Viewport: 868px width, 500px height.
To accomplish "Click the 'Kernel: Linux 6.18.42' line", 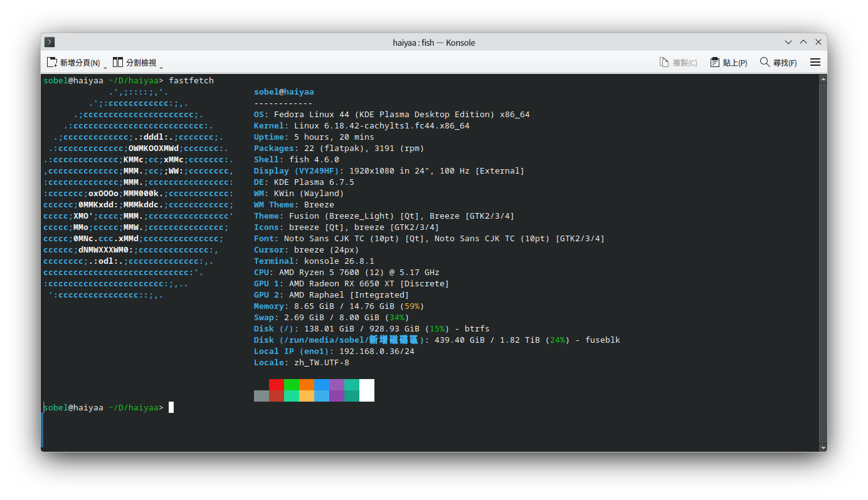I will point(362,126).
